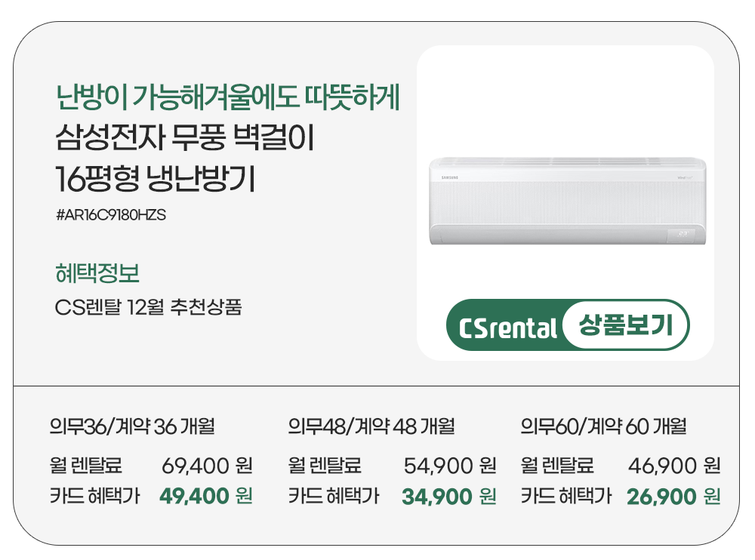Screen dimensions: 755x560
Task: Click the SAMSUNG logo on the air conditioner
Action: click(x=450, y=176)
